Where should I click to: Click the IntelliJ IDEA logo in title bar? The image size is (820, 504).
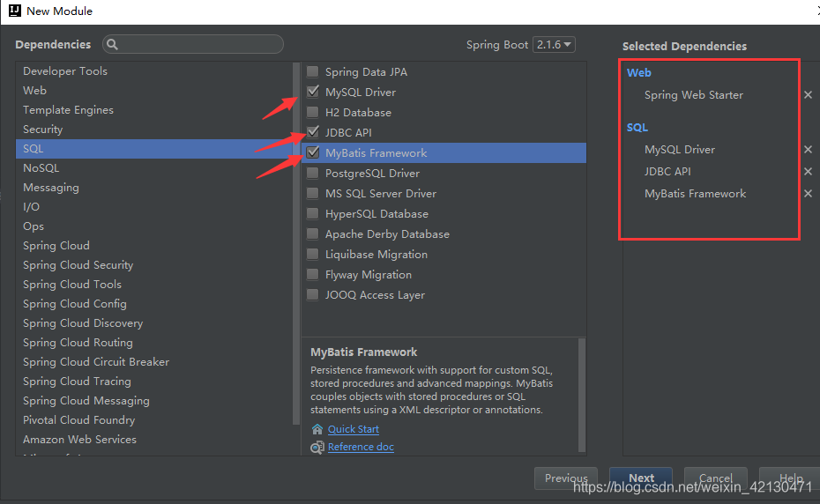tap(15, 11)
